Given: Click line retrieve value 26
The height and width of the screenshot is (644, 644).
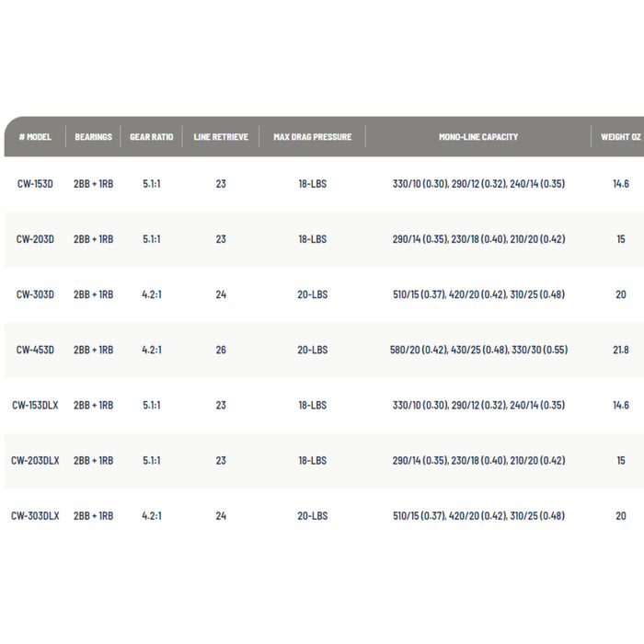Looking at the screenshot, I should (221, 350).
